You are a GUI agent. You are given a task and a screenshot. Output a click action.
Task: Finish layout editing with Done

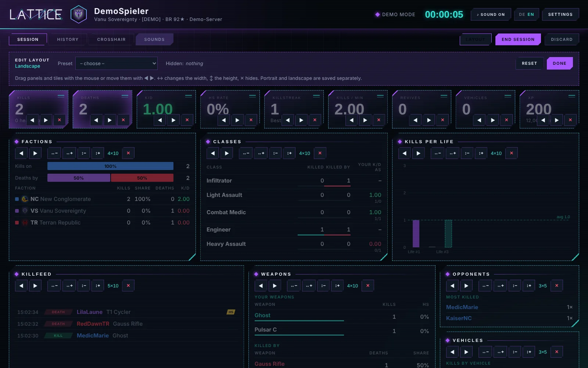click(560, 63)
